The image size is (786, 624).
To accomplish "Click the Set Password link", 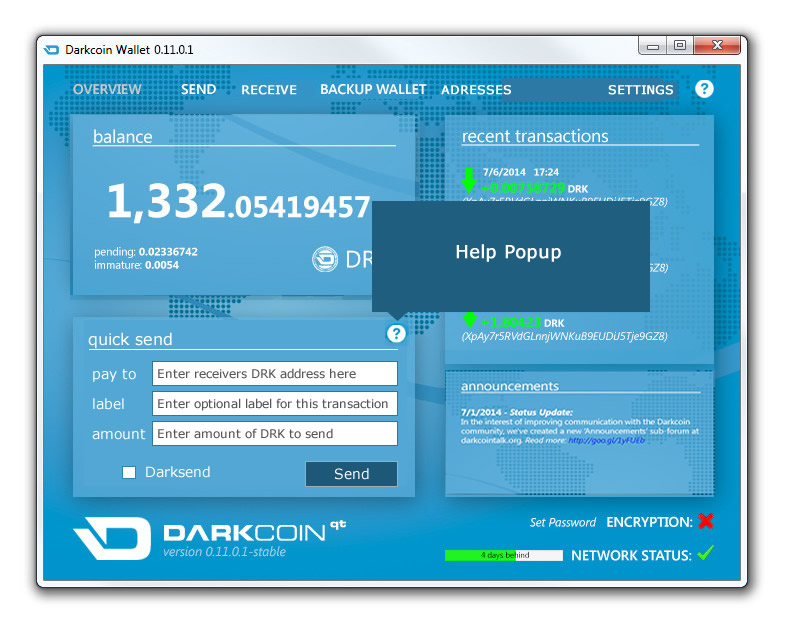I will tap(562, 522).
